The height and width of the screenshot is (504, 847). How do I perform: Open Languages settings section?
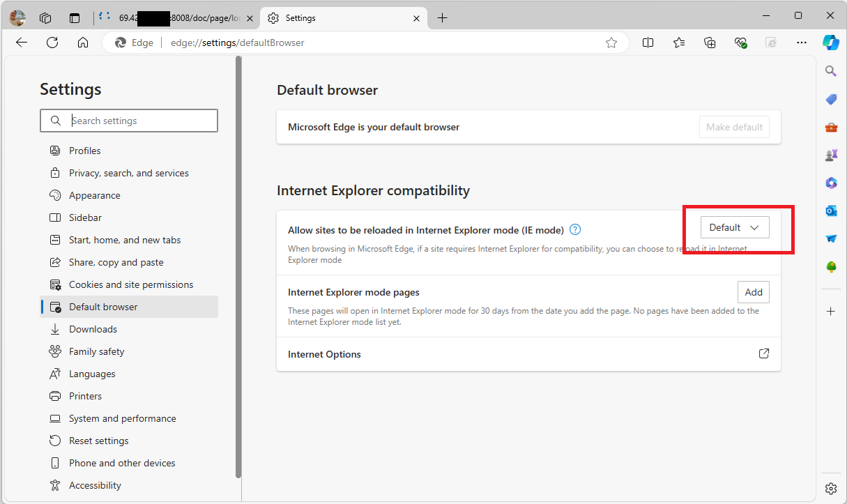click(x=130, y=374)
